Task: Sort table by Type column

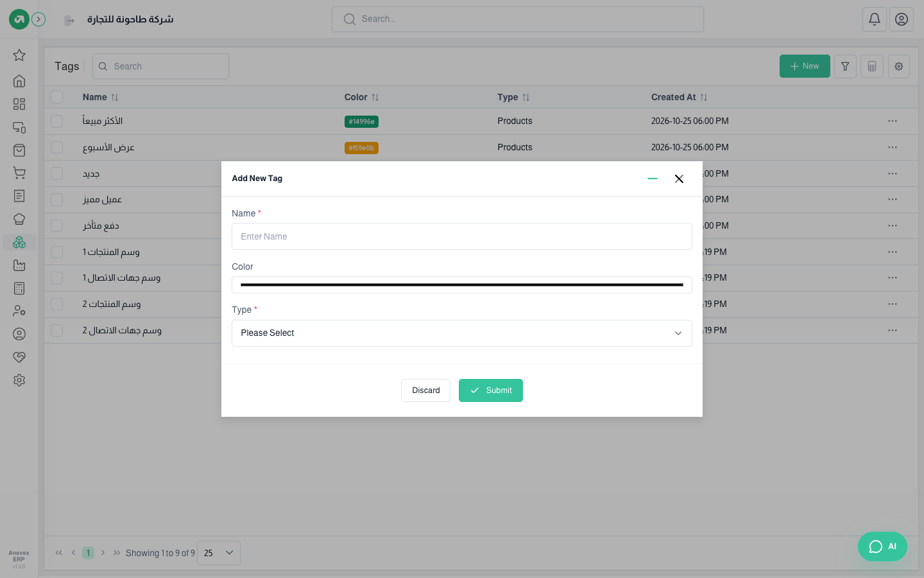Action: pos(513,97)
